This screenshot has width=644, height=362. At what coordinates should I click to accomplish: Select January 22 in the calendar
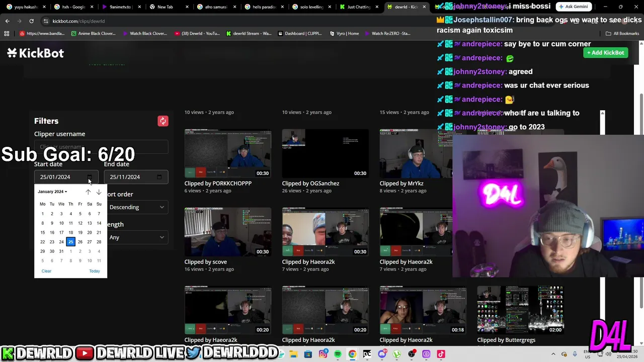[42, 242]
